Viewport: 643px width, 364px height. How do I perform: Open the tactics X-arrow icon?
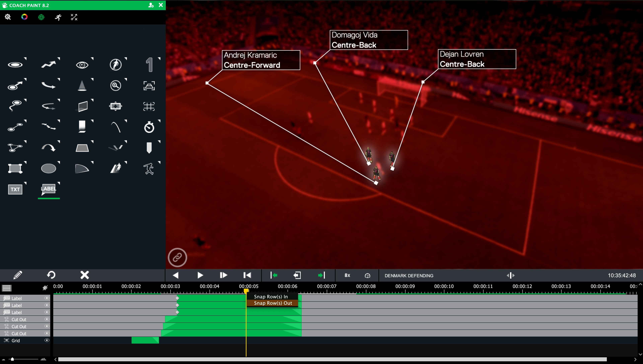74,17
